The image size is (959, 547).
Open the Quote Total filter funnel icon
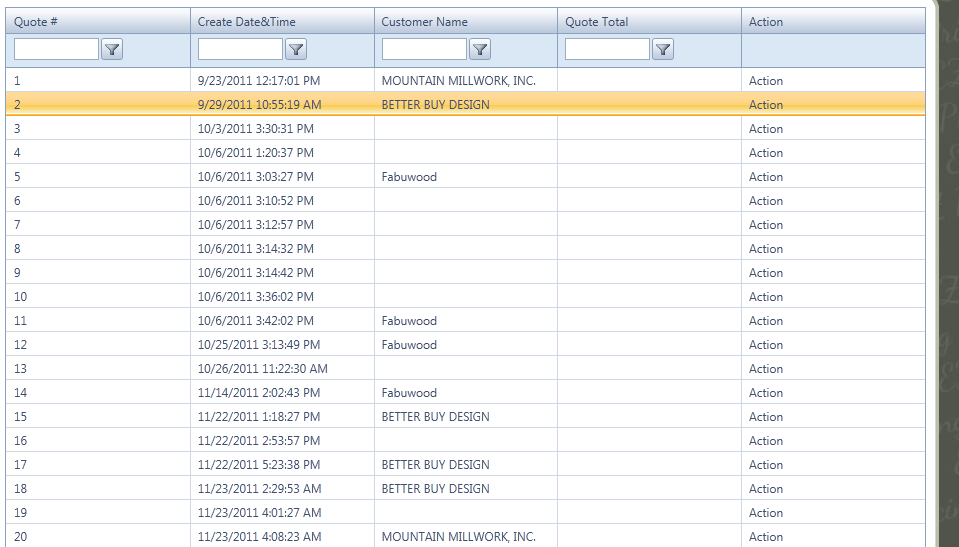click(x=662, y=49)
